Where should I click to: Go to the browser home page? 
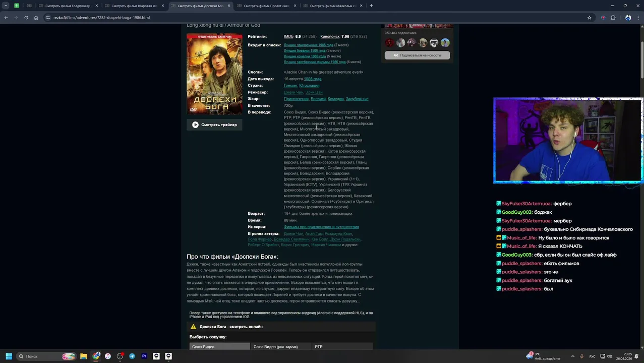click(x=36, y=18)
